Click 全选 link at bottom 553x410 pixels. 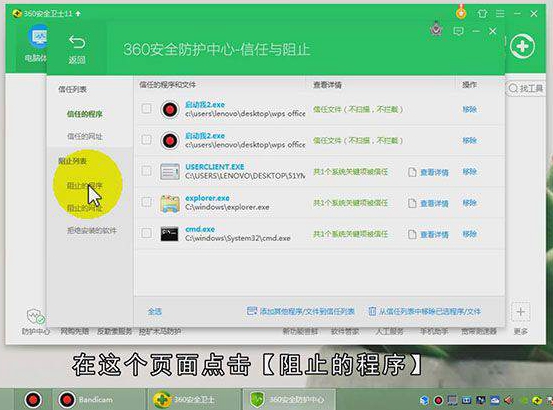(x=154, y=312)
